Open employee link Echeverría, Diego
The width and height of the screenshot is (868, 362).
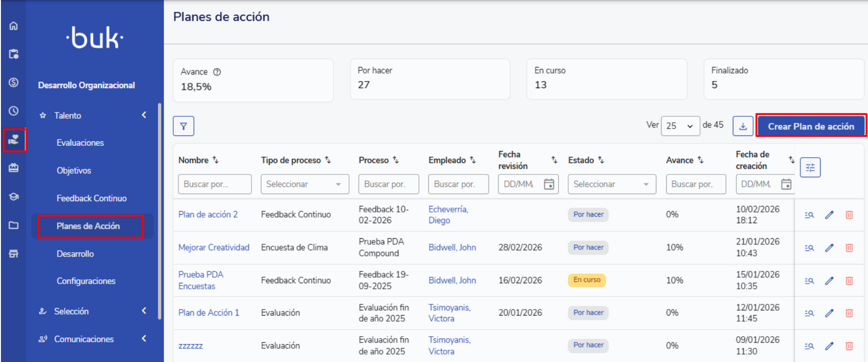pyautogui.click(x=448, y=215)
